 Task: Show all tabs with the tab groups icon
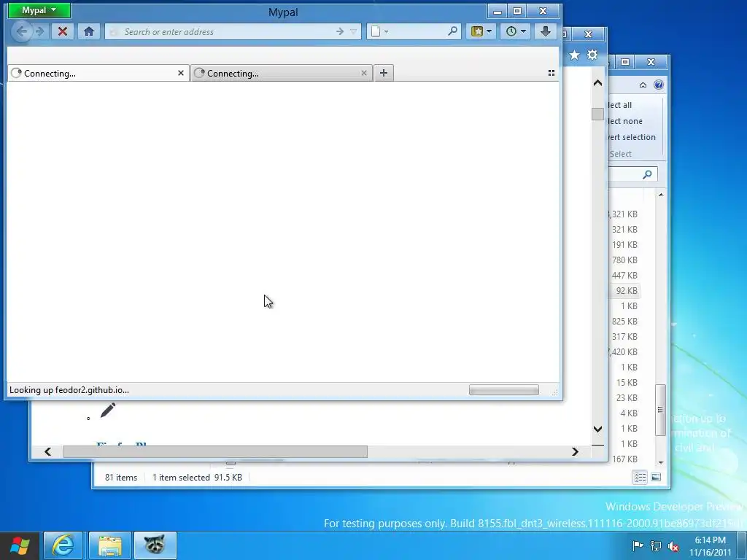click(x=551, y=73)
